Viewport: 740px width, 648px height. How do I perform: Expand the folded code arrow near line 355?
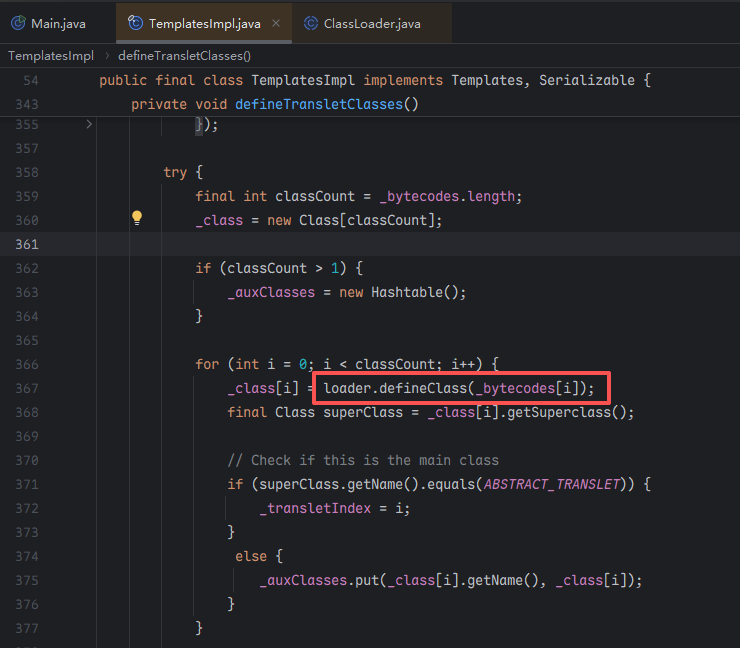(x=89, y=124)
